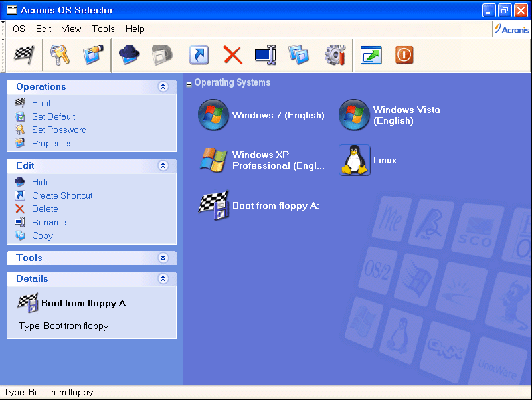This screenshot has width=532, height=400.
Task: Minimize the Acronis OS Selector window
Action: point(489,10)
